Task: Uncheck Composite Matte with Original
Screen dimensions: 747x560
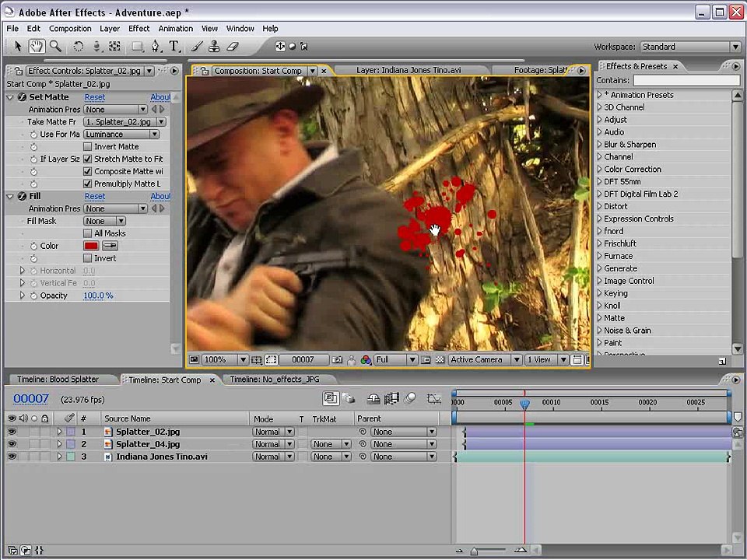Action: [x=88, y=171]
